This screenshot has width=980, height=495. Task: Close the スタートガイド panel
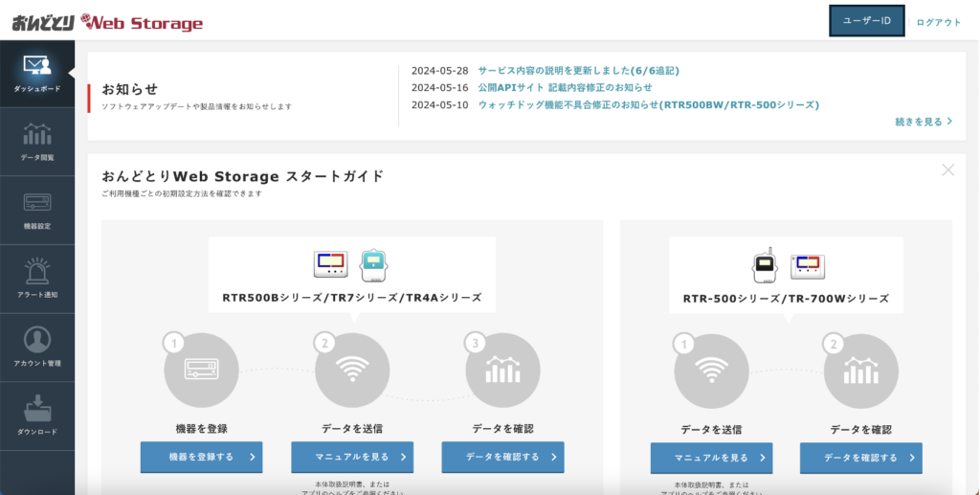(x=947, y=170)
